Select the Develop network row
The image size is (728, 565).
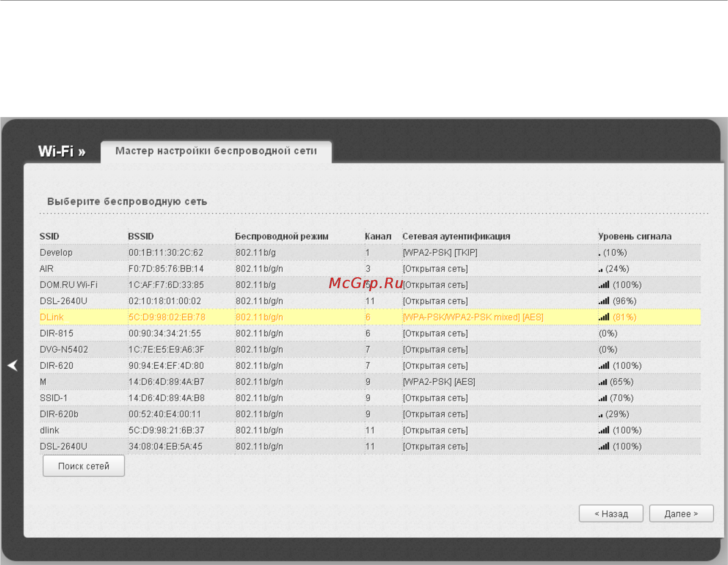pos(370,252)
